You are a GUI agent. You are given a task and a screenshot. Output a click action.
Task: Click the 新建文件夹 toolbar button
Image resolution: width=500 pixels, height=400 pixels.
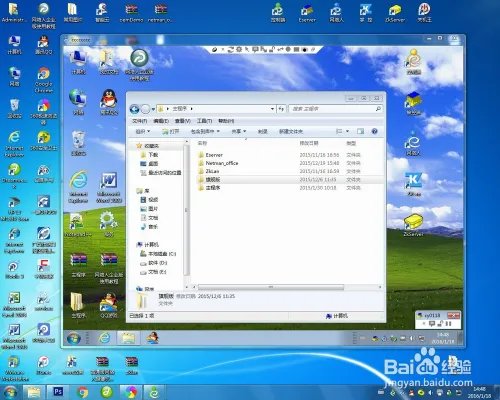tap(291, 132)
